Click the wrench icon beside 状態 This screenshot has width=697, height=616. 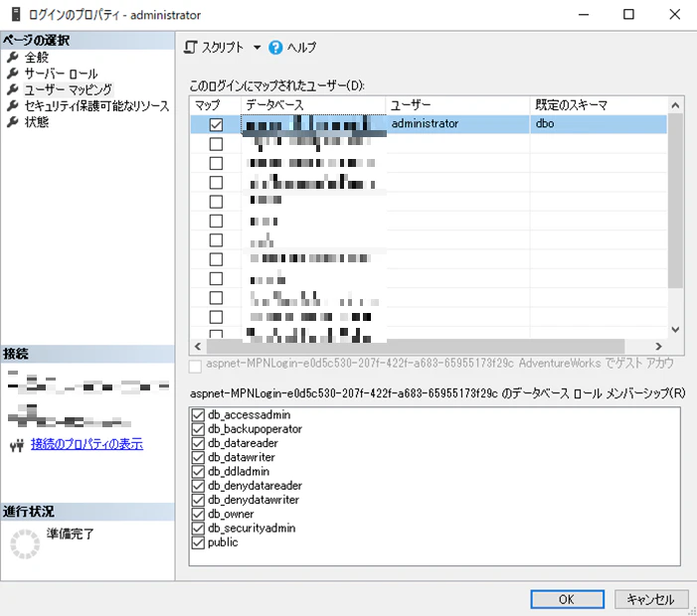pos(13,121)
